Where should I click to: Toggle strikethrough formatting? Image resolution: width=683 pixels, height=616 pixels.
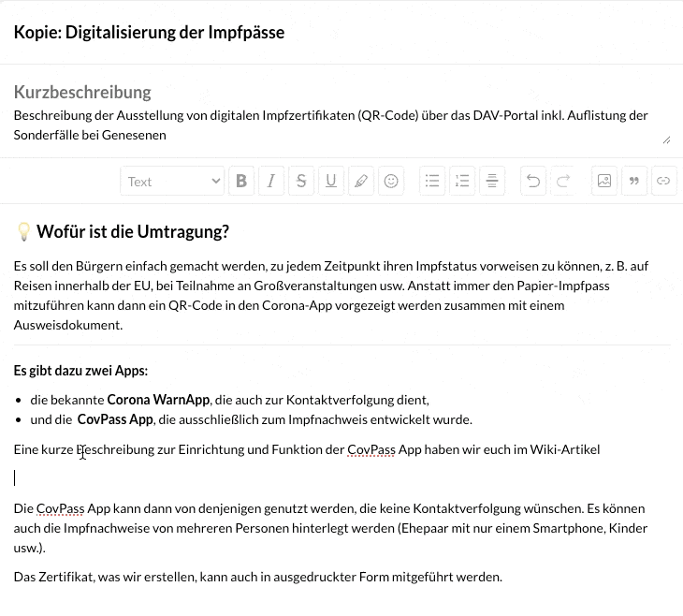point(301,182)
